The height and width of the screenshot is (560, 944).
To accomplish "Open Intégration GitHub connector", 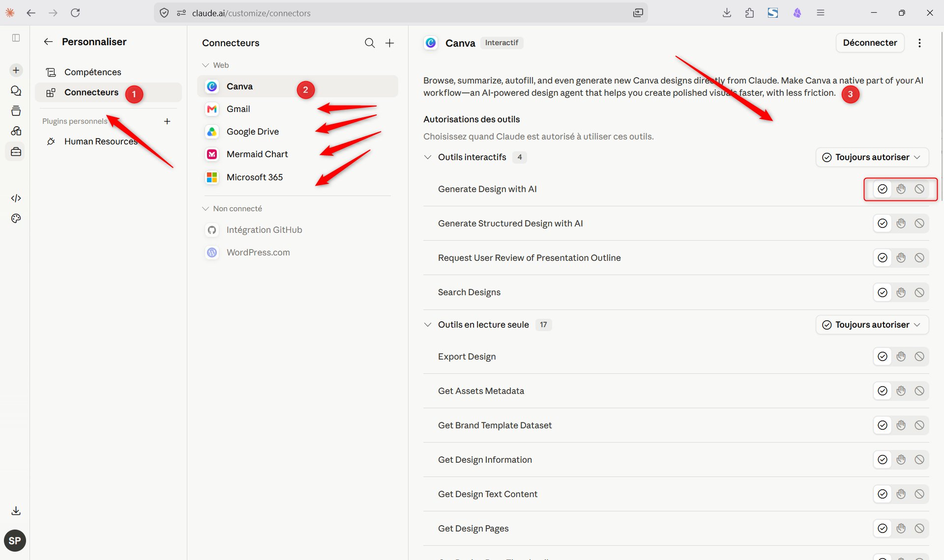I will (x=297, y=230).
